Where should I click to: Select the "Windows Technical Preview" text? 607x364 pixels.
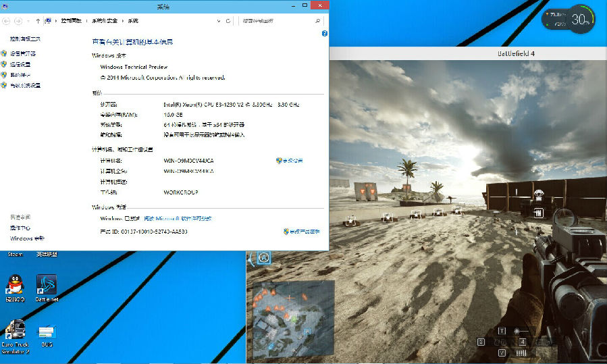click(134, 67)
